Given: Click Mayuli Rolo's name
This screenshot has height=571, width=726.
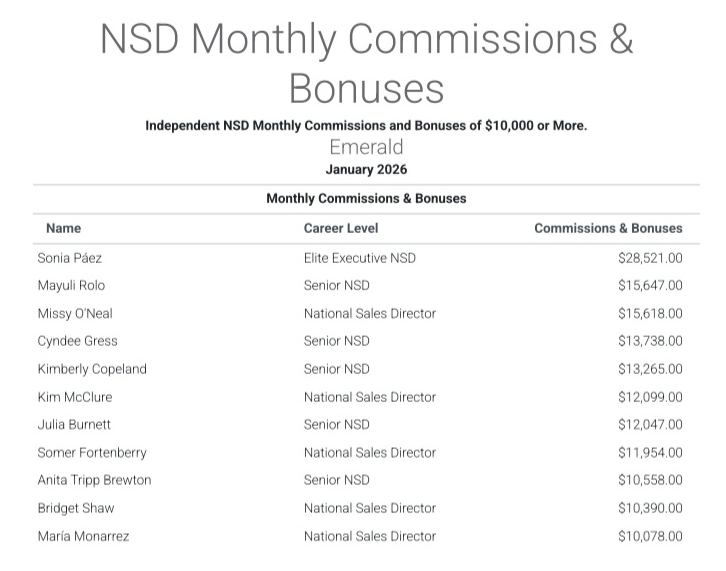Looking at the screenshot, I should click(71, 286).
